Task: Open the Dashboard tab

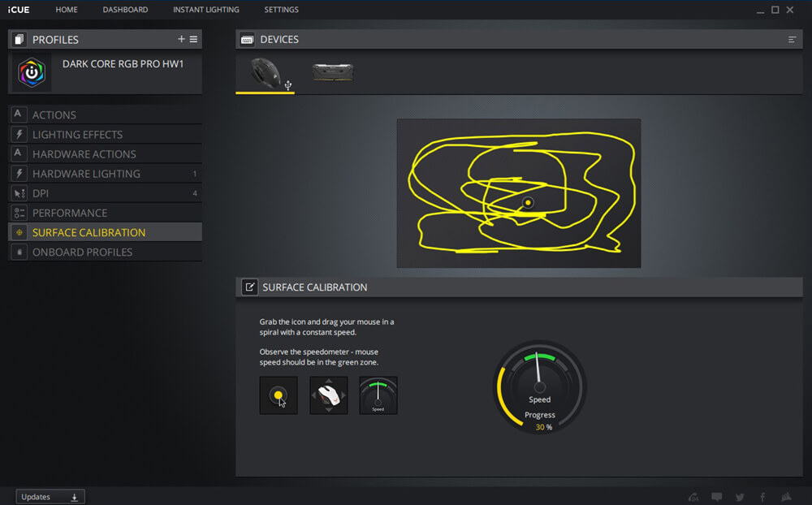Action: tap(125, 10)
